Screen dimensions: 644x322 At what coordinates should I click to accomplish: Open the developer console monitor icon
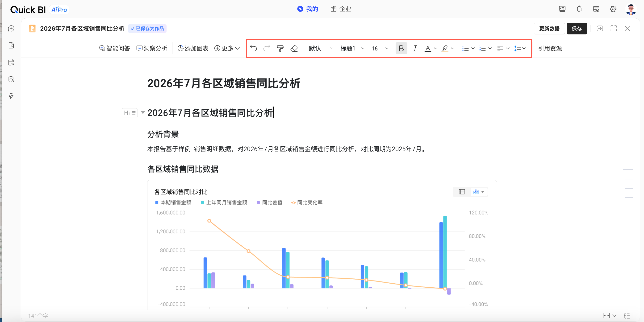pyautogui.click(x=562, y=9)
